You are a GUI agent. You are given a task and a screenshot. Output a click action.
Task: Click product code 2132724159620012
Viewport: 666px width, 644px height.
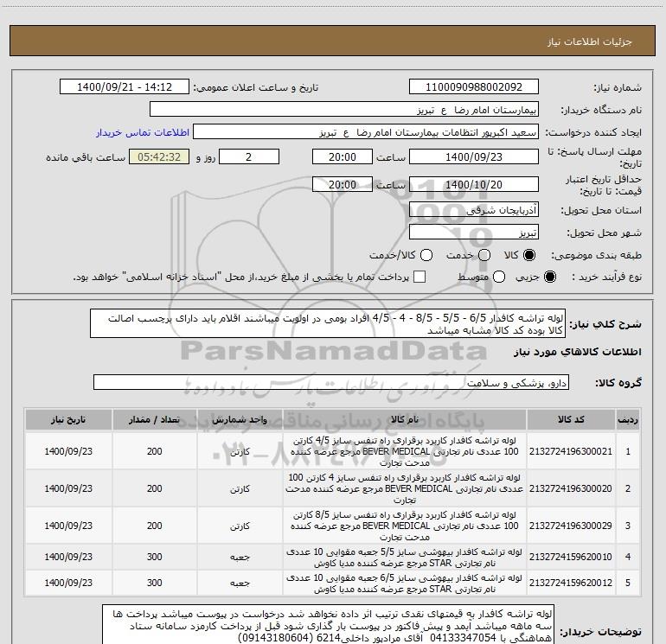click(x=571, y=583)
